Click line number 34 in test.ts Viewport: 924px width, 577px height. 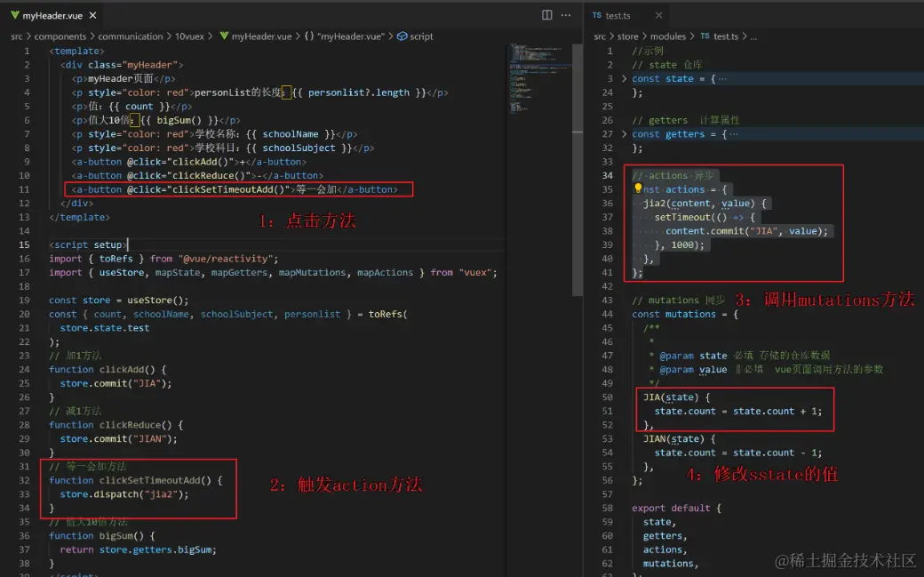[607, 175]
